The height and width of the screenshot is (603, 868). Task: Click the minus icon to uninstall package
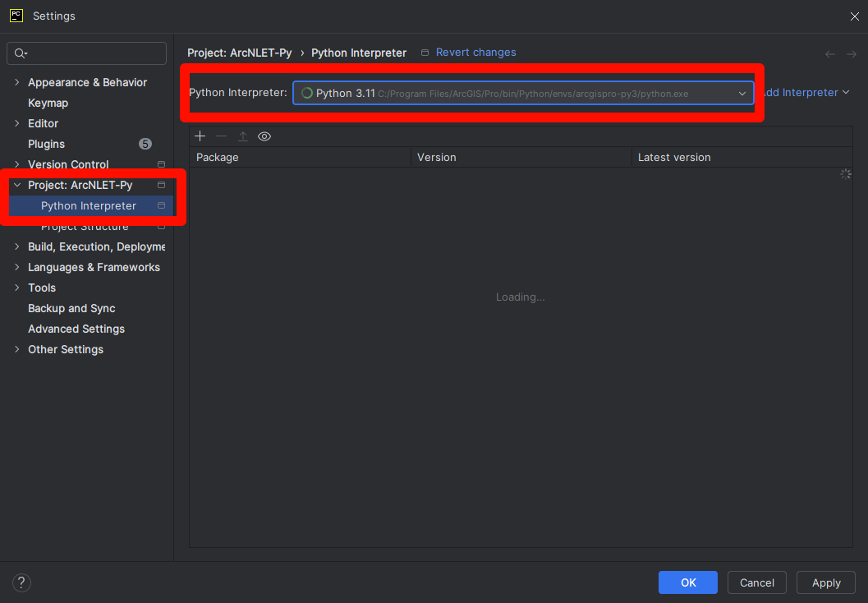coord(222,136)
